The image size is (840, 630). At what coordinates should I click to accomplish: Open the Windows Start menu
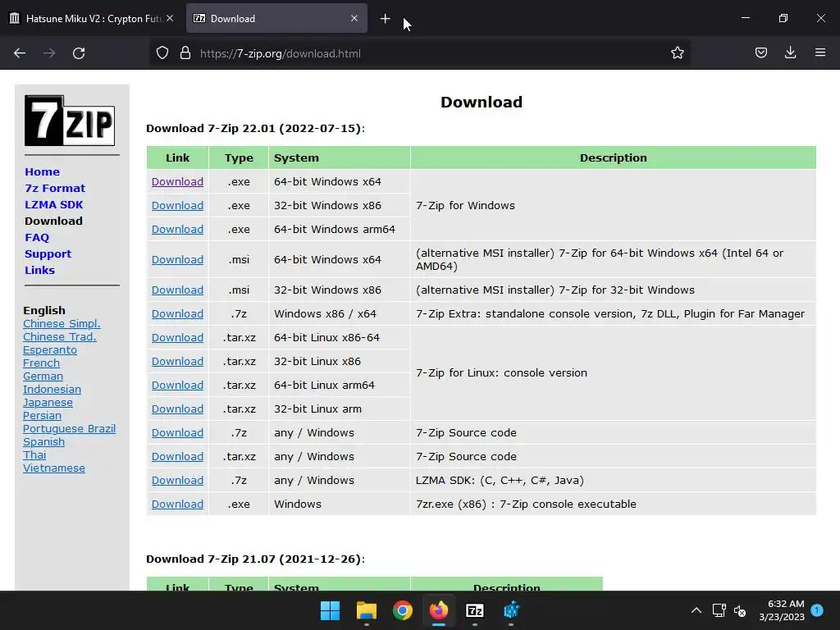[330, 610]
